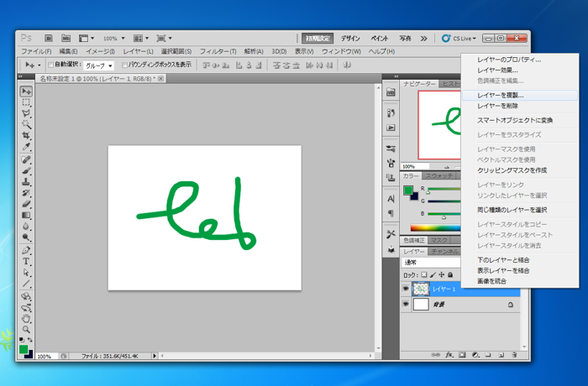Image resolution: width=588 pixels, height=386 pixels.
Task: Select the レイヤー 1 layer thumbnail
Action: pyautogui.click(x=421, y=289)
